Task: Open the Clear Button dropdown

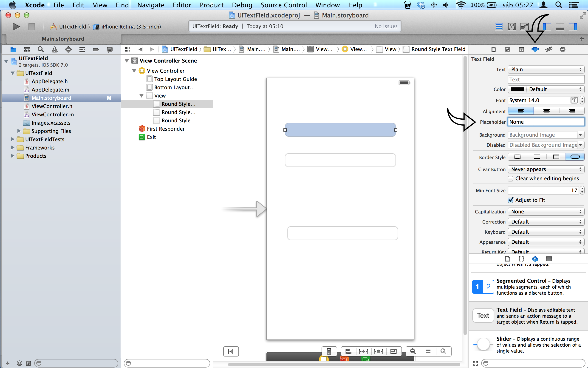Action: coord(546,170)
